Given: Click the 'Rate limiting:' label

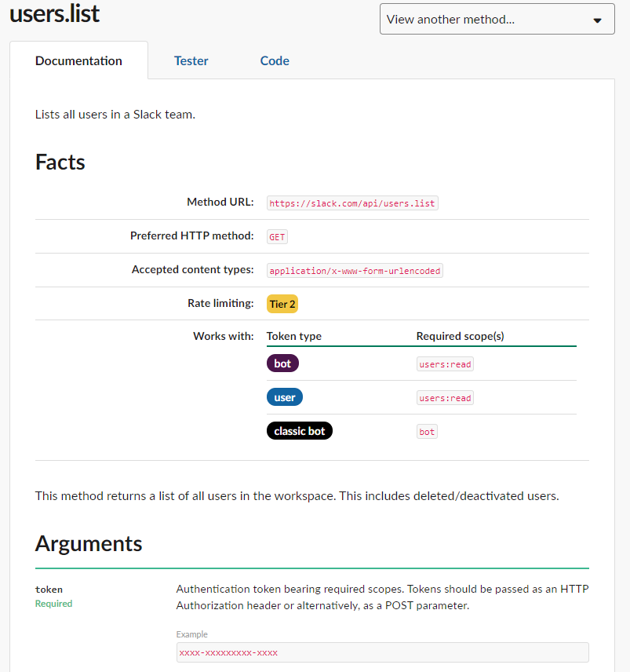Looking at the screenshot, I should 220,303.
